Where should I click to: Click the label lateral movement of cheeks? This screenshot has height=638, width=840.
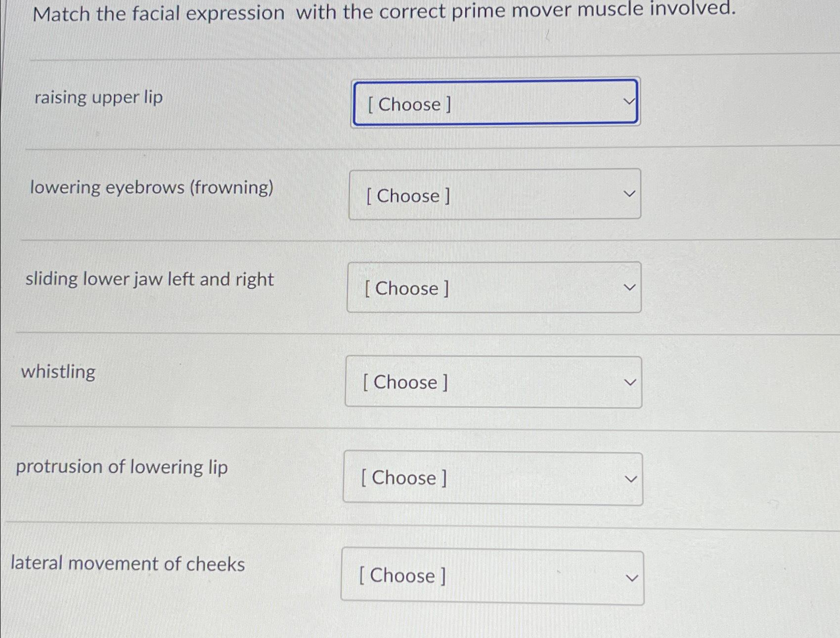tap(127, 563)
